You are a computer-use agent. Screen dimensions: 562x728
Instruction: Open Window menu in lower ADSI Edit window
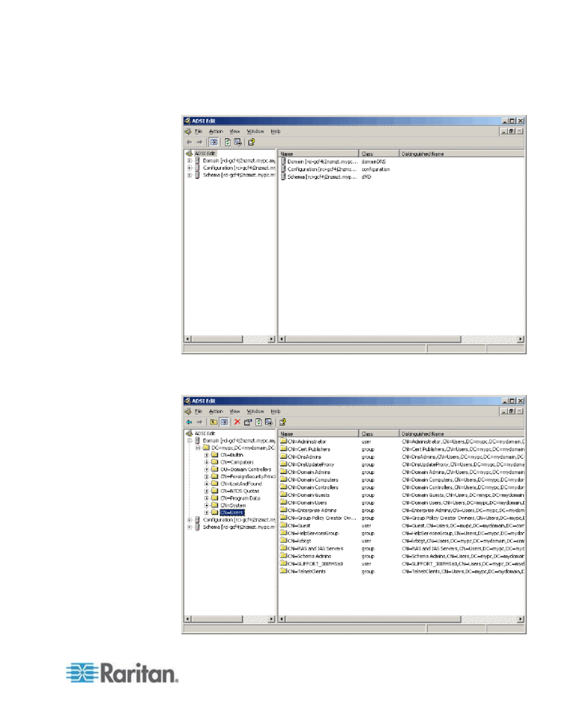coord(255,411)
